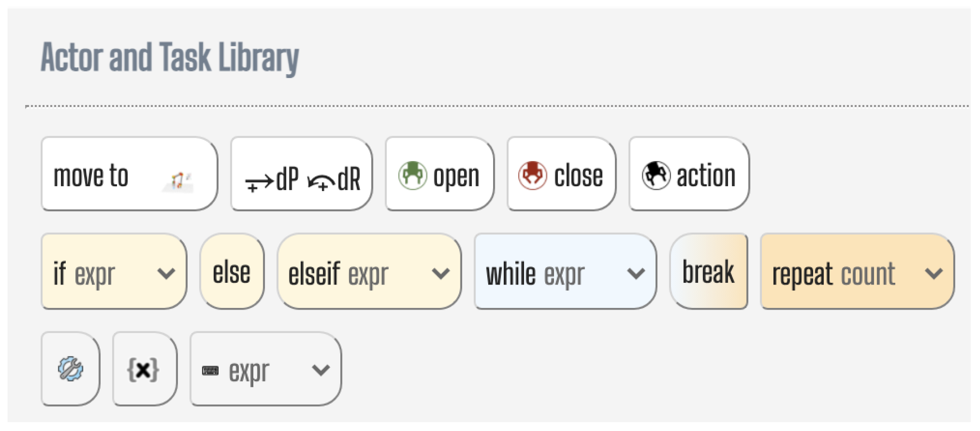
Task: Select the {x} variable block
Action: click(143, 369)
